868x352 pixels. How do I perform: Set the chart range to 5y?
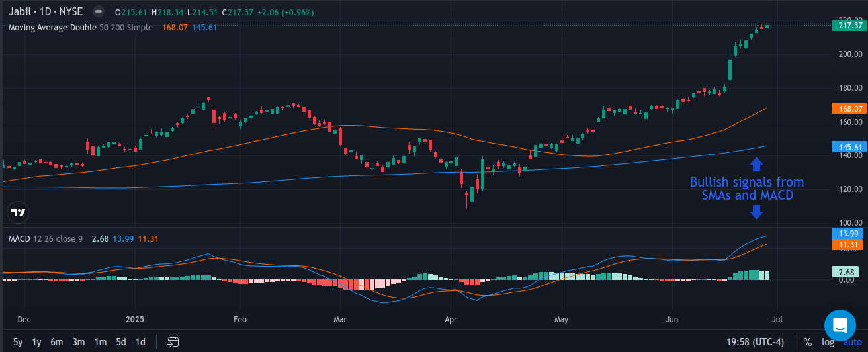tap(18, 342)
